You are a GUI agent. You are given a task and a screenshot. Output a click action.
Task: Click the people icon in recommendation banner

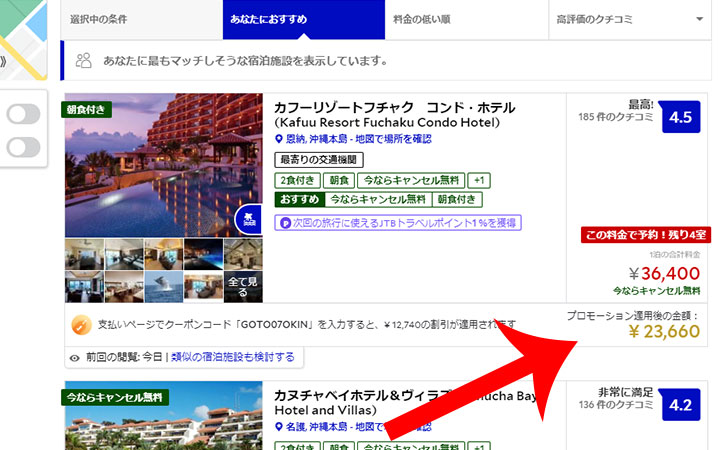pyautogui.click(x=84, y=60)
